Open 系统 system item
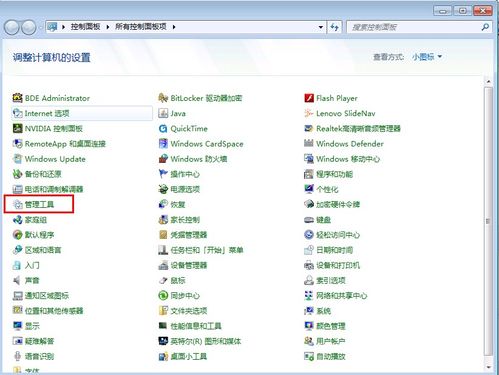The image size is (499, 375). click(x=318, y=311)
